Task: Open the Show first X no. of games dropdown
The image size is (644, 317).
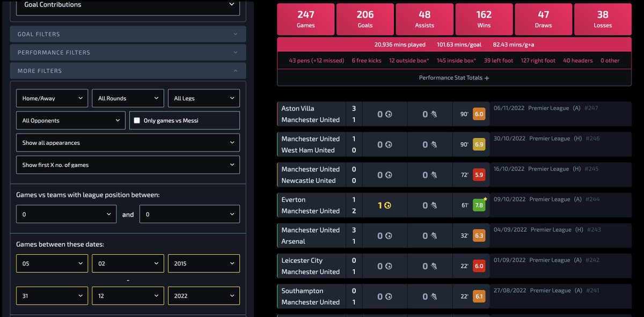Action: coord(128,165)
